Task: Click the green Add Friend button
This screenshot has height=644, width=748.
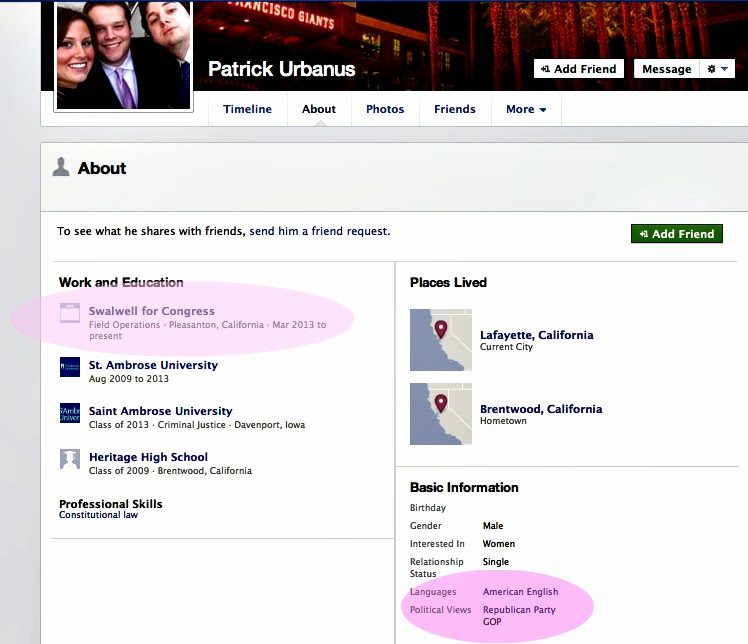Action: (x=676, y=234)
